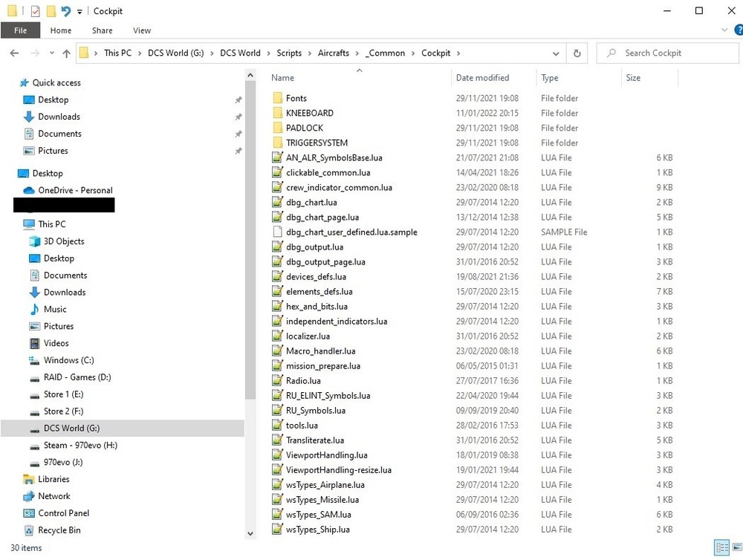Click Properties quick access toolbar icon
This screenshot has height=560, width=743.
coord(35,10)
